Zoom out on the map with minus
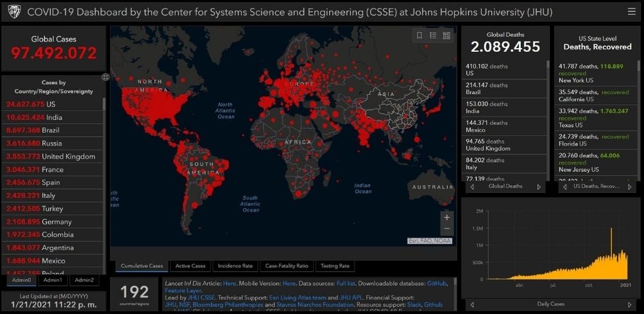The image size is (644, 314). 447,229
